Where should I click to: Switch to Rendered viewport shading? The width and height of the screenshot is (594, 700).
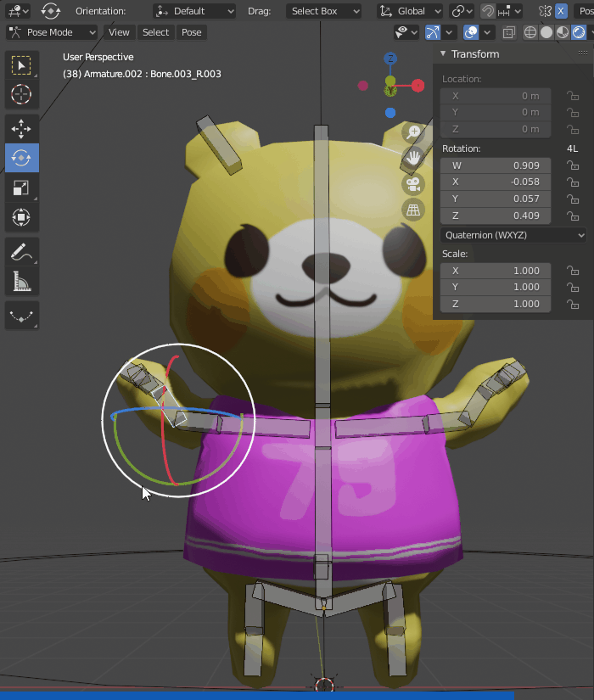(x=579, y=32)
